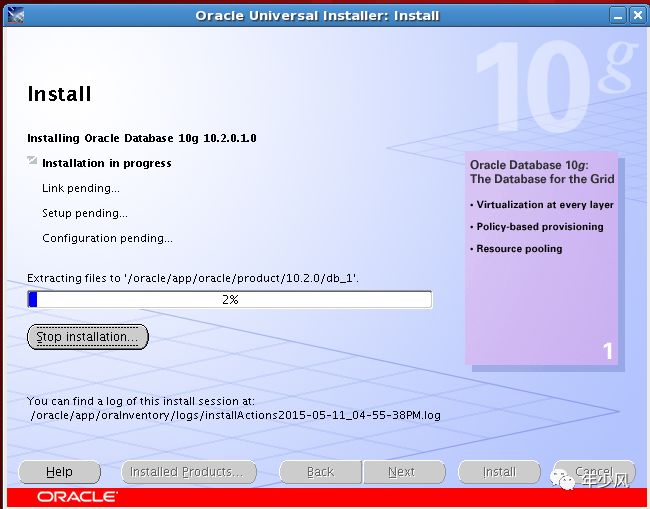Screen dimensions: 650x509
Task: Click the Install button
Action: click(x=499, y=472)
